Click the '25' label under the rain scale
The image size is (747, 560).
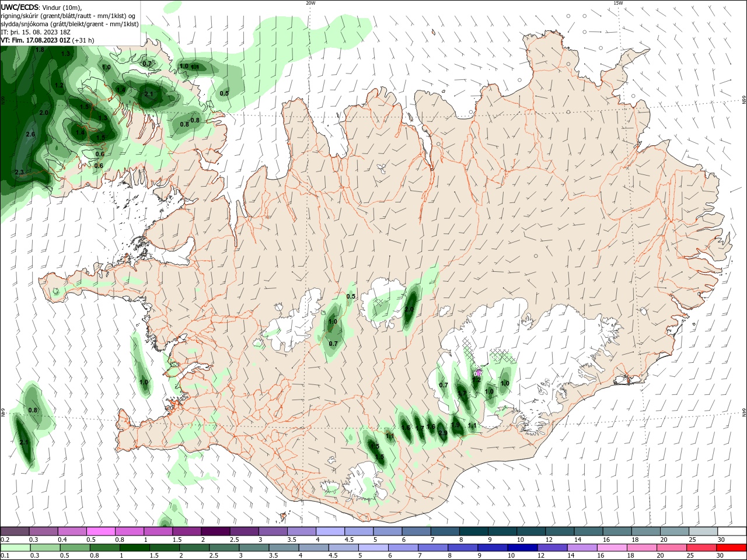click(x=692, y=556)
